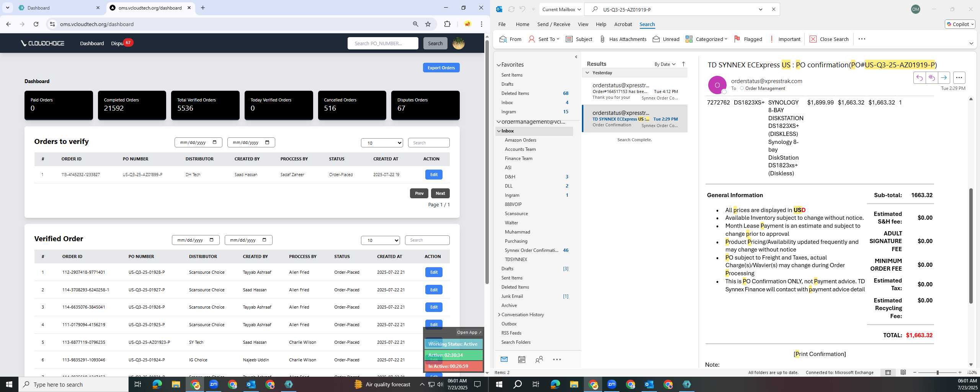The width and height of the screenshot is (980, 392).
Task: Click the From search filter
Action: [510, 39]
